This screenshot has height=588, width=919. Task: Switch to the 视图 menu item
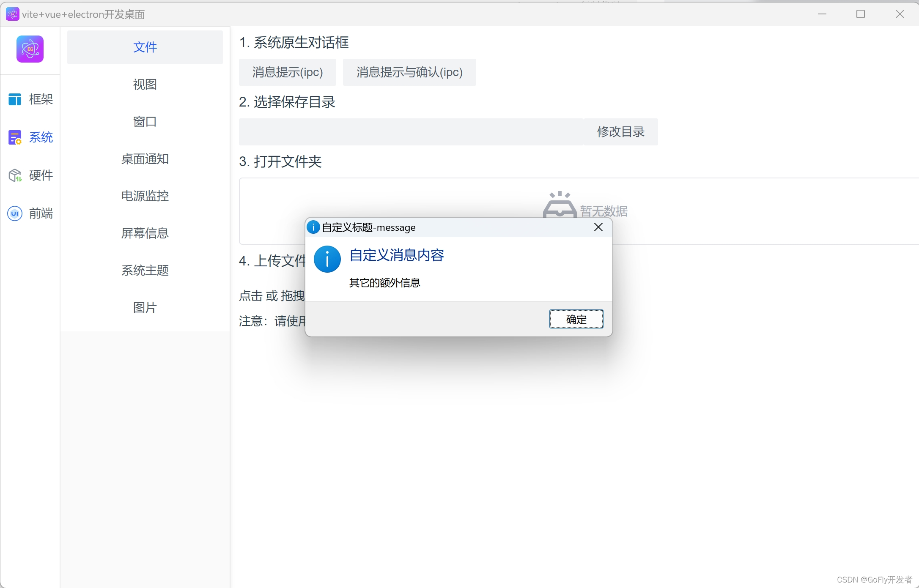click(x=145, y=85)
